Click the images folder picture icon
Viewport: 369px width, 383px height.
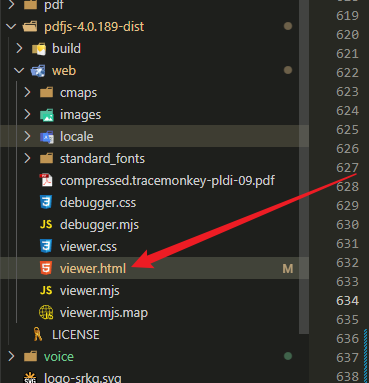47,115
